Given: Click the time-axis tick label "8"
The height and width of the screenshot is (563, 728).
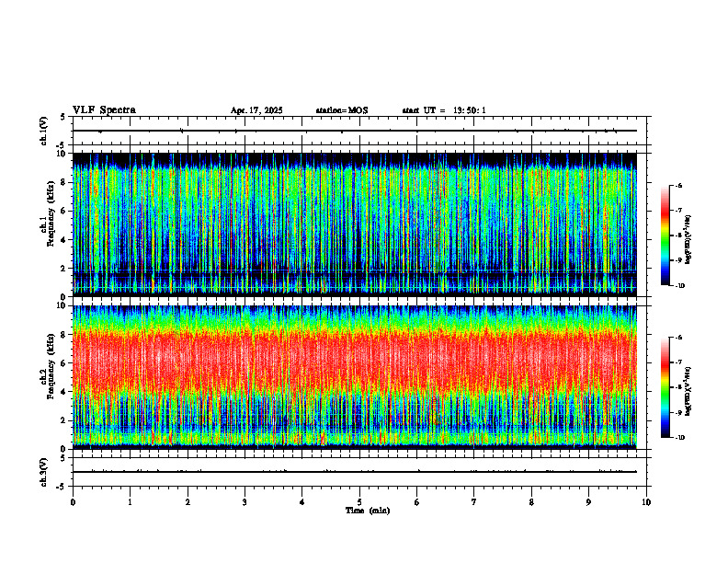Looking at the screenshot, I should tap(531, 502).
